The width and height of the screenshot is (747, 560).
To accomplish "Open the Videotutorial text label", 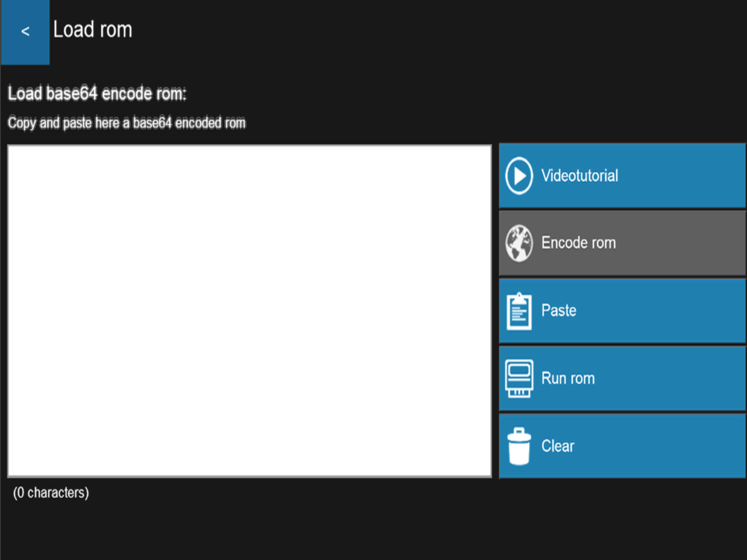I will coord(579,176).
